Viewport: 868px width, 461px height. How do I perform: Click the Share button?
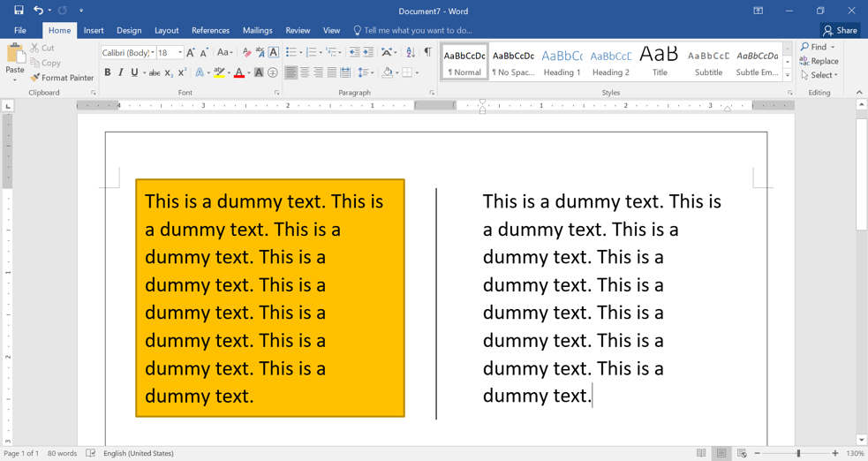[840, 30]
